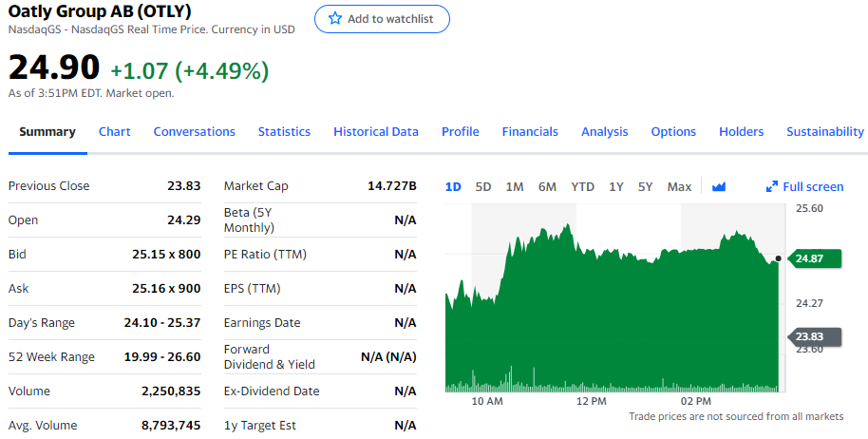This screenshot has width=868, height=439.
Task: Click the black dot at chart line end
Action: click(x=779, y=258)
